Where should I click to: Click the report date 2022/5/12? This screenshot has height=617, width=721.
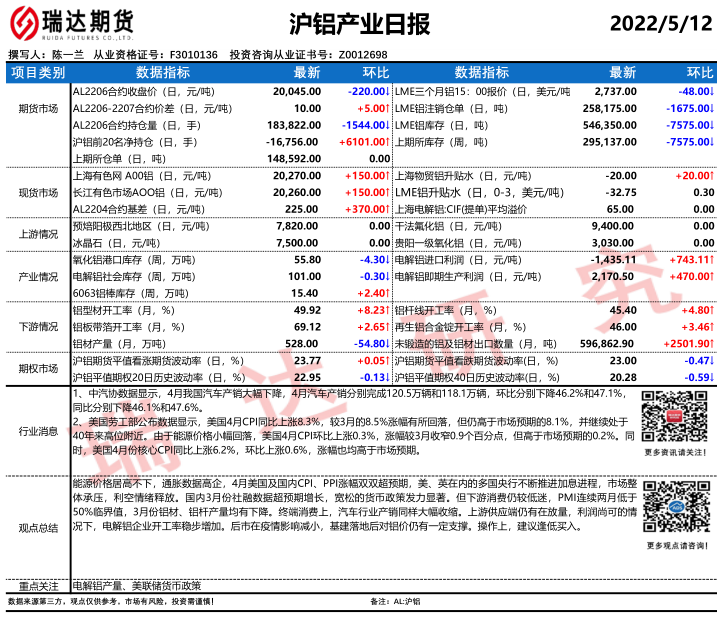pyautogui.click(x=656, y=22)
